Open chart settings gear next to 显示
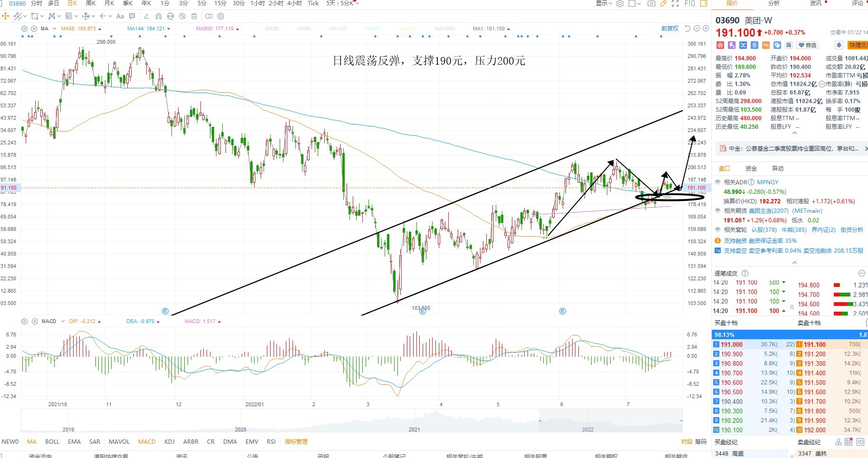This screenshot has height=458, width=868. (620, 3)
